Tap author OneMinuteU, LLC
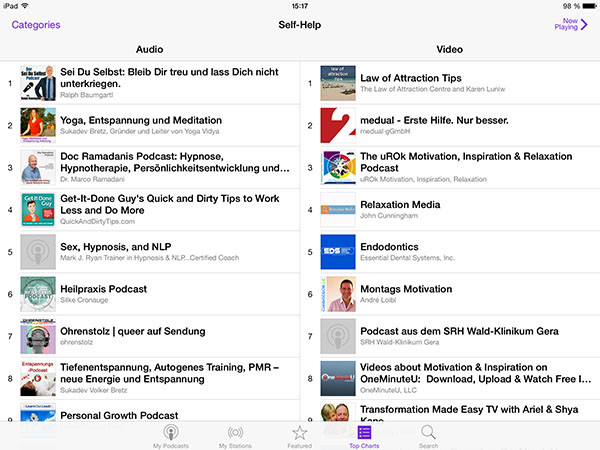The height and width of the screenshot is (450, 600). pos(388,390)
